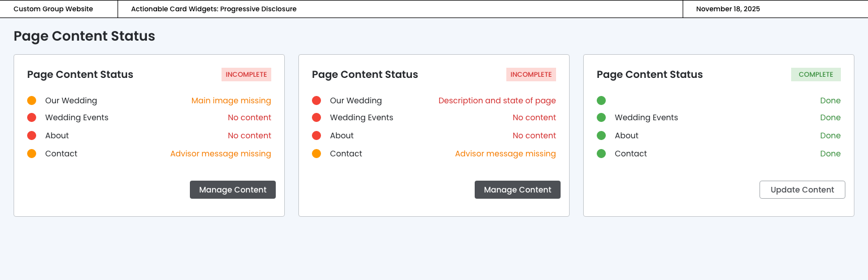The height and width of the screenshot is (280, 868).
Task: Select Actionable Card Widgets: Progressive Disclosure header
Action: tap(214, 9)
